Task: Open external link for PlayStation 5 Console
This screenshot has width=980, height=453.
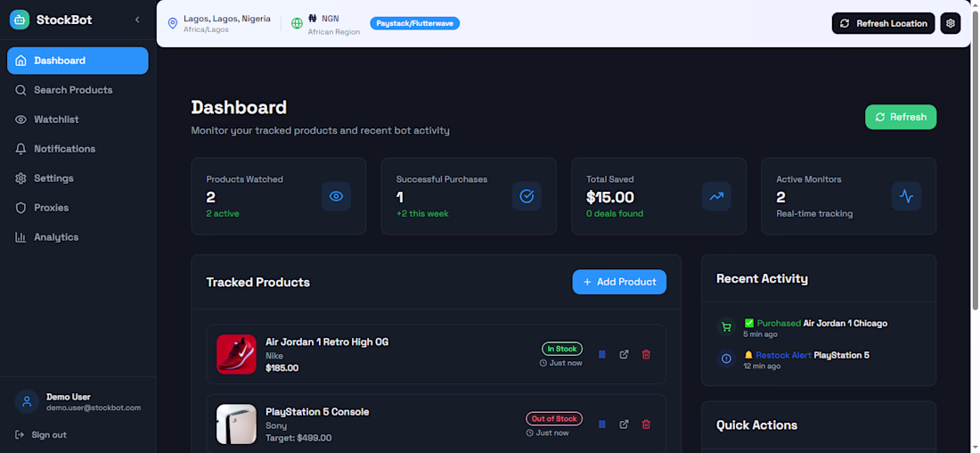Action: pos(624,424)
